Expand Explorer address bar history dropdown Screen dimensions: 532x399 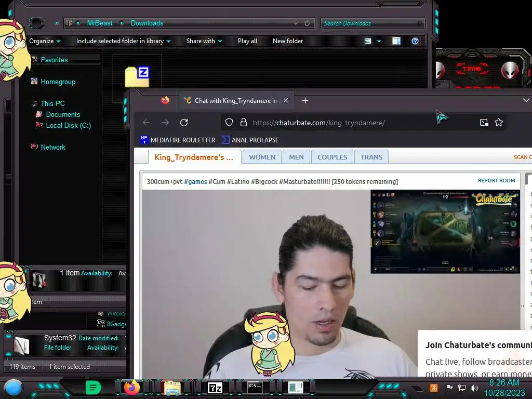296,23
